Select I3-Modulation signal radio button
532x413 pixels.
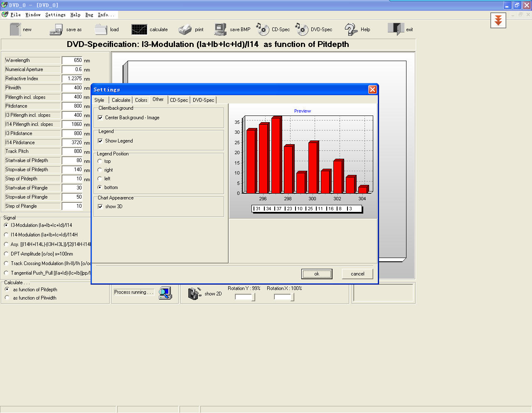(6, 225)
